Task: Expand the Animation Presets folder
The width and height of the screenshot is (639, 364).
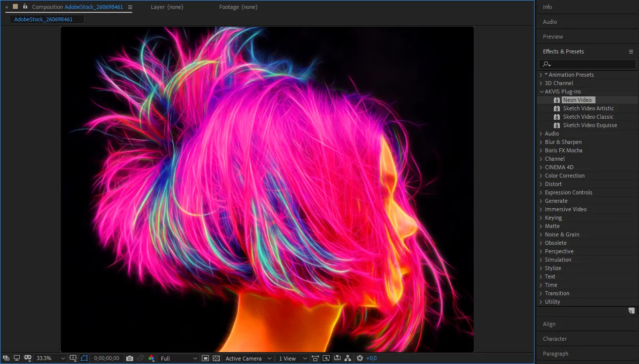Action: 541,75
